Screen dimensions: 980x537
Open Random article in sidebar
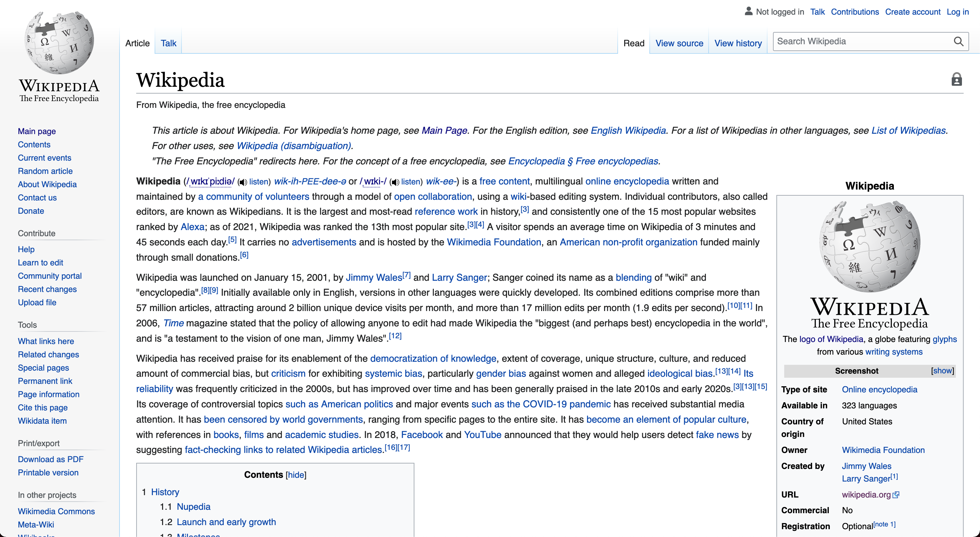click(45, 171)
